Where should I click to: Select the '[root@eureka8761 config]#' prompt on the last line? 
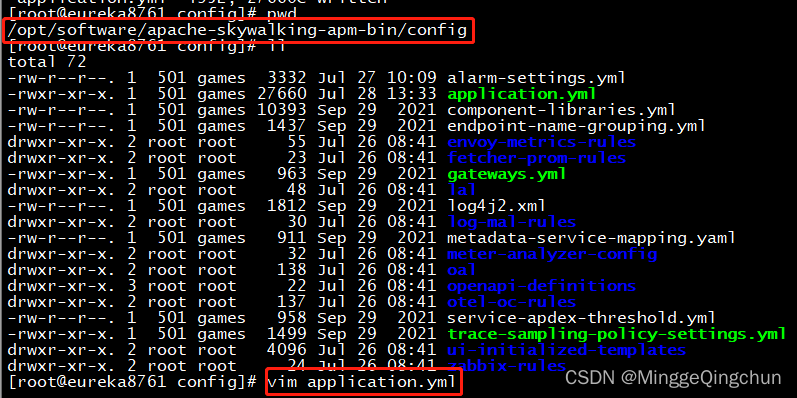click(132, 382)
